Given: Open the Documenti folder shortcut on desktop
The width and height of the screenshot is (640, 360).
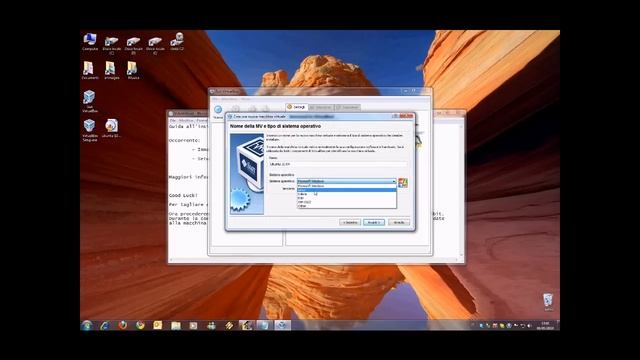Looking at the screenshot, I should [90, 70].
